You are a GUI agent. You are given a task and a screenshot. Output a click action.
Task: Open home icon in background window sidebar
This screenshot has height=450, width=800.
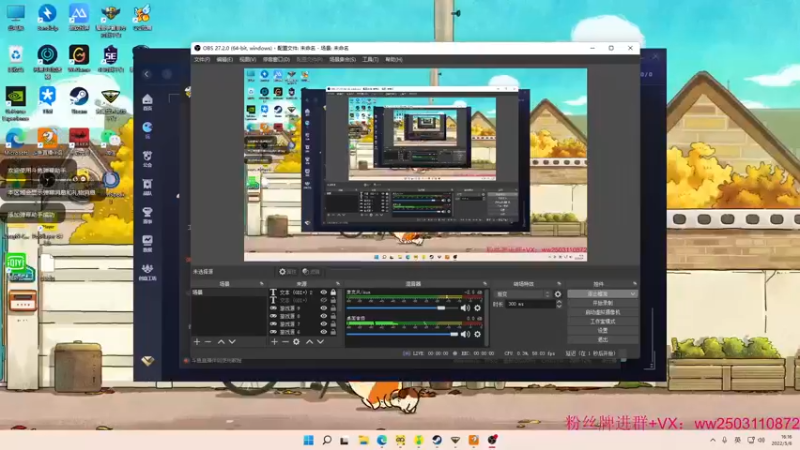pos(147,101)
